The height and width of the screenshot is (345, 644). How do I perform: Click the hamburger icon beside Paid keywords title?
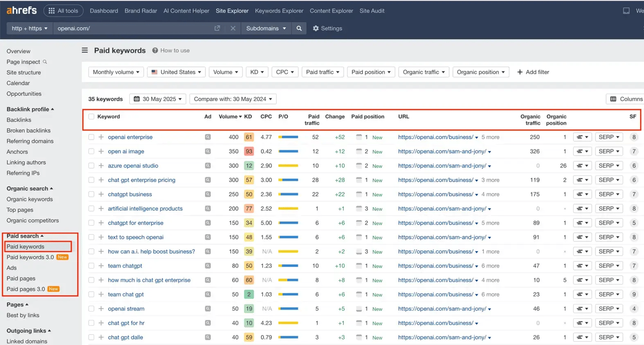pos(84,50)
